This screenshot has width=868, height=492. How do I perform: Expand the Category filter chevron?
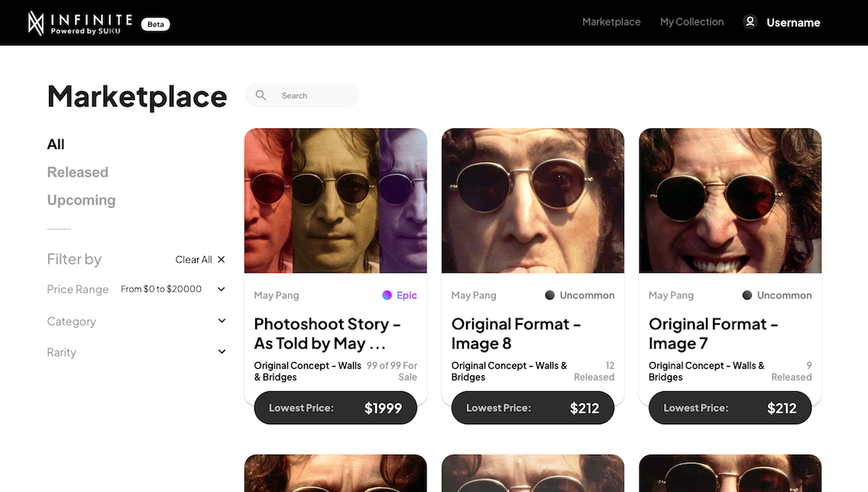coord(222,321)
